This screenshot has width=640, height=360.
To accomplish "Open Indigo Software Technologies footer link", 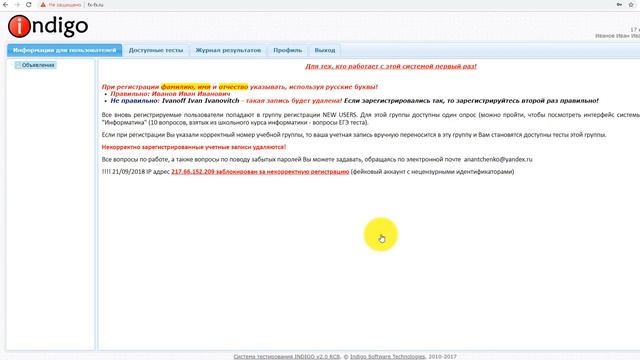I will click(387, 357).
